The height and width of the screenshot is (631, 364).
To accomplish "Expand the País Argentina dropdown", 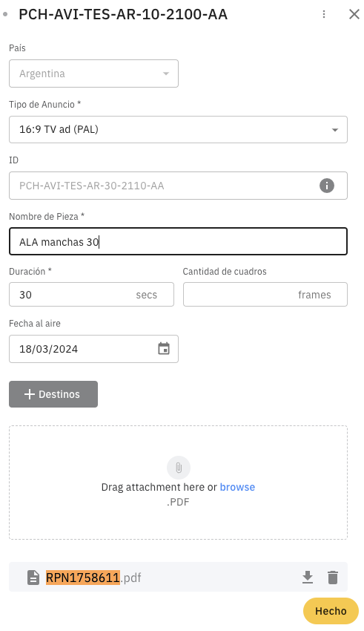I will [x=93, y=73].
